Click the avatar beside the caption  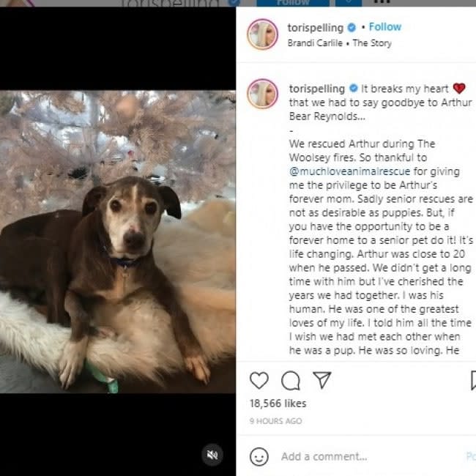(x=262, y=94)
